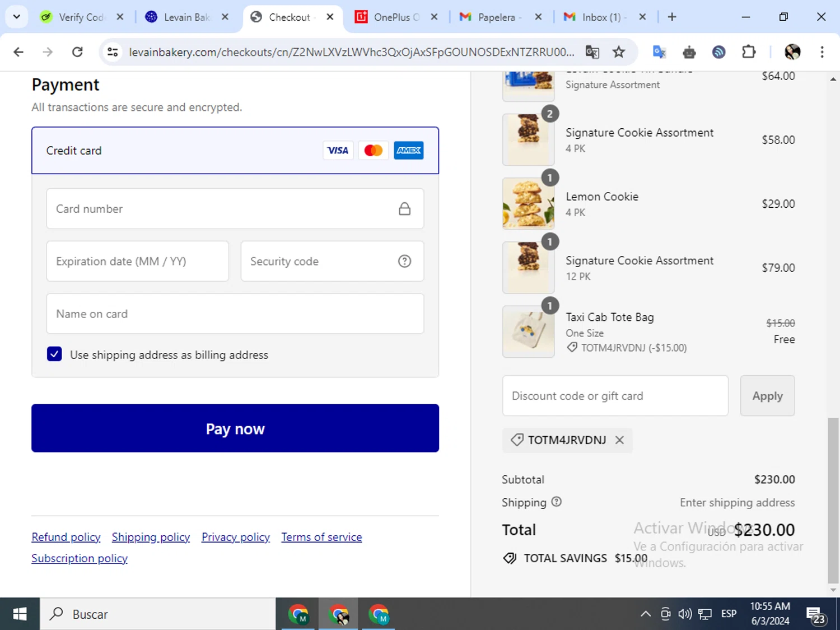Open the Windows Start menu
The height and width of the screenshot is (630, 840).
(x=20, y=614)
